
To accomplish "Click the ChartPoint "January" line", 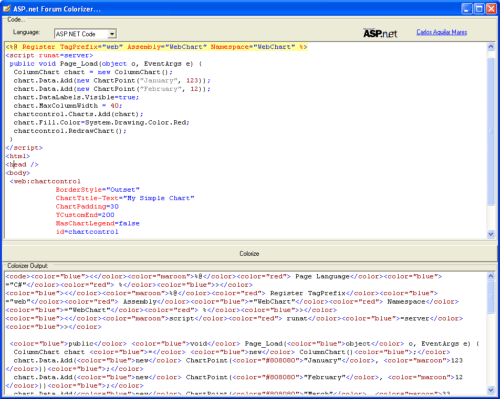I will [112, 81].
